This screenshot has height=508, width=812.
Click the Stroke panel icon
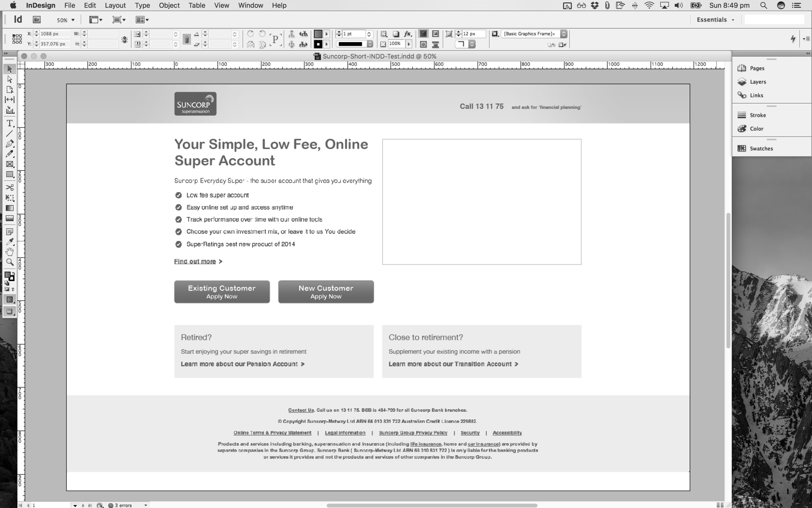point(742,115)
